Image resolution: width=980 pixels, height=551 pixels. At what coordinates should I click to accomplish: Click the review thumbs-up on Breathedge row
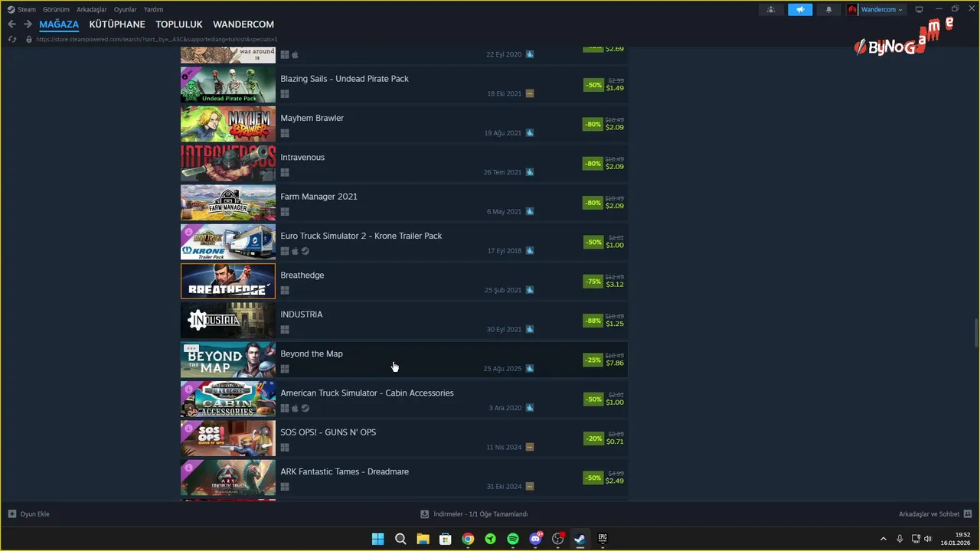[x=530, y=290]
